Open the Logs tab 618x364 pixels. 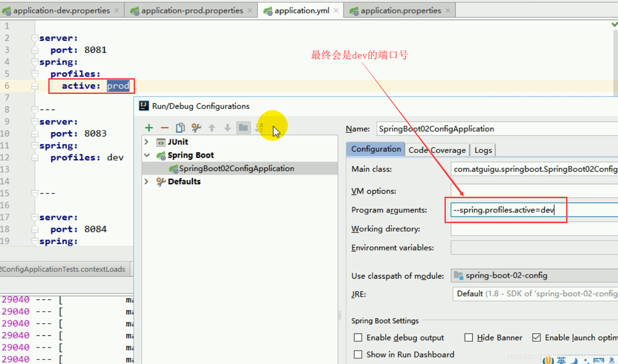pyautogui.click(x=483, y=150)
